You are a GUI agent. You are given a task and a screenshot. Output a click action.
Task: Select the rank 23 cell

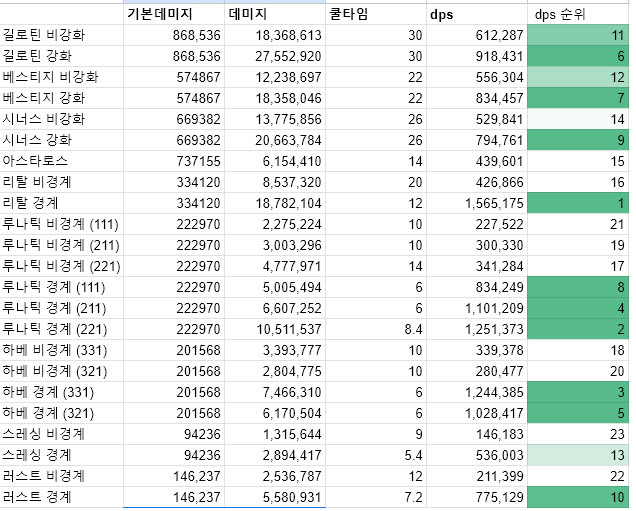(578, 434)
